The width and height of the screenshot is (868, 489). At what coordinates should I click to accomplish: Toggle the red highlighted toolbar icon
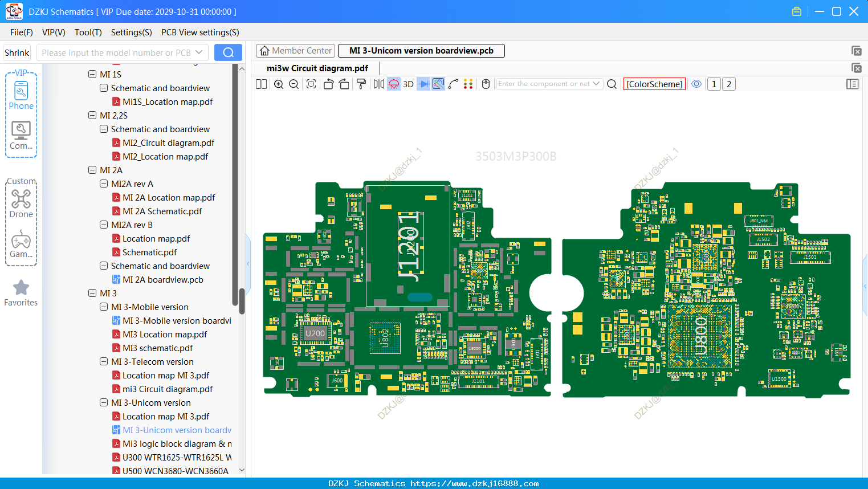pyautogui.click(x=394, y=84)
